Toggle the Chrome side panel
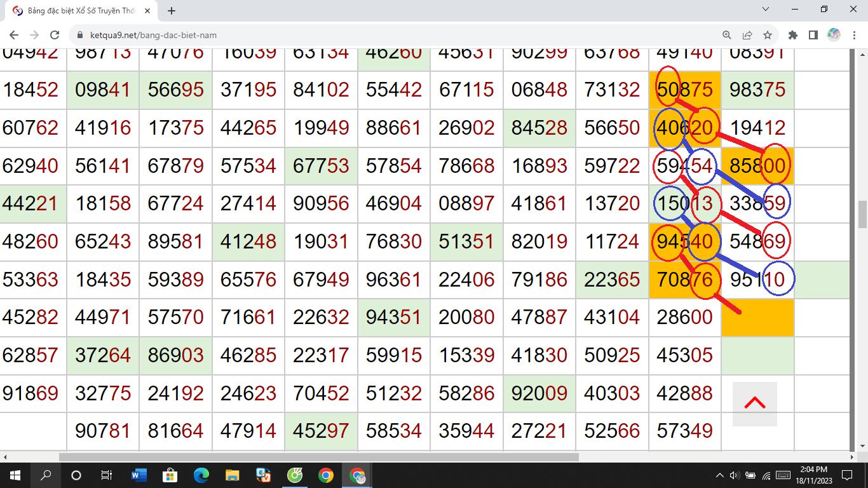The image size is (868, 488). point(813,35)
